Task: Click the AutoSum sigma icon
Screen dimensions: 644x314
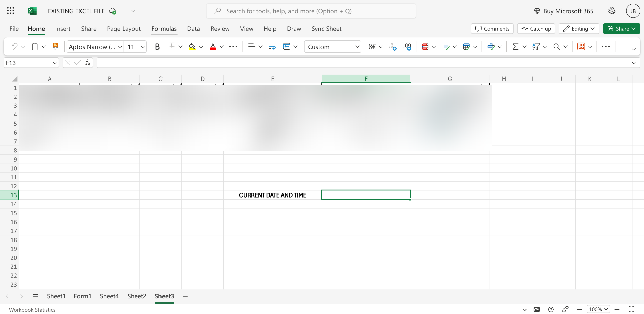Action: pos(515,47)
